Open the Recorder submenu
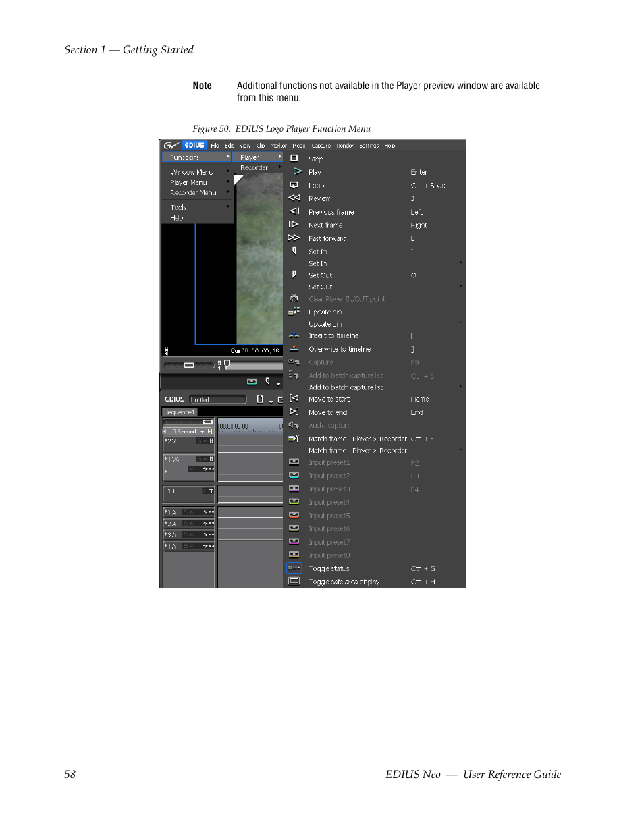The width and height of the screenshot is (644, 828). click(258, 168)
